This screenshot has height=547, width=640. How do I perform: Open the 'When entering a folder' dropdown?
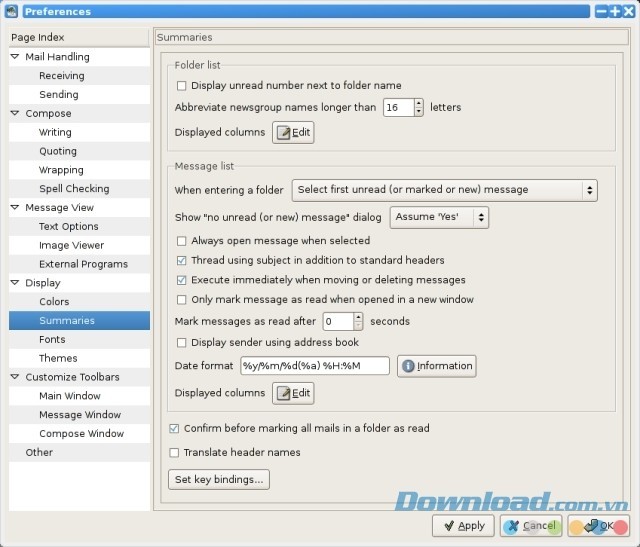click(x=444, y=190)
